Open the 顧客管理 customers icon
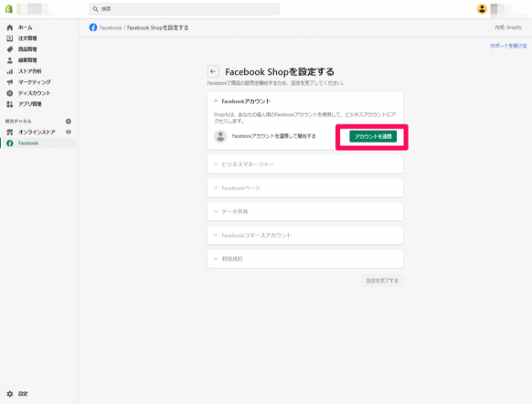 click(10, 60)
